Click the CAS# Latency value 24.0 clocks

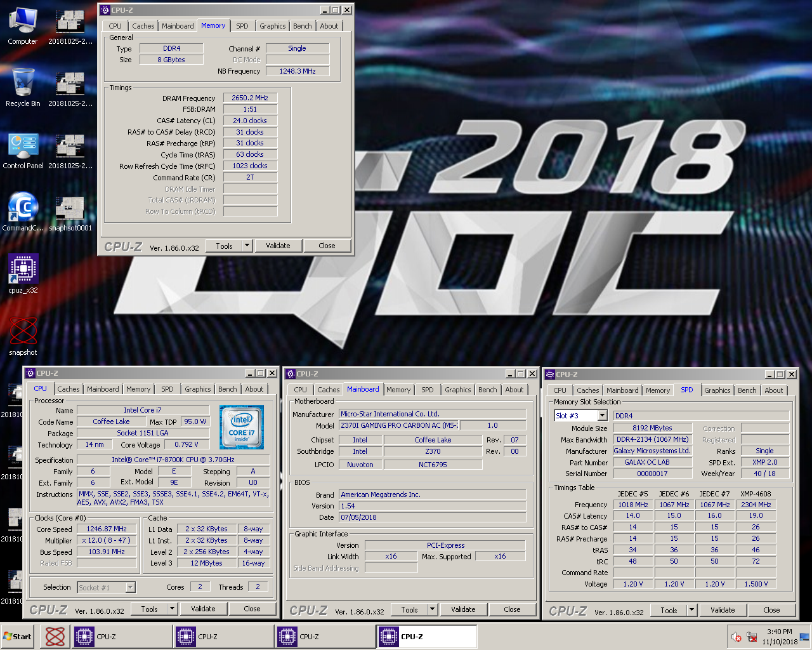tap(250, 121)
